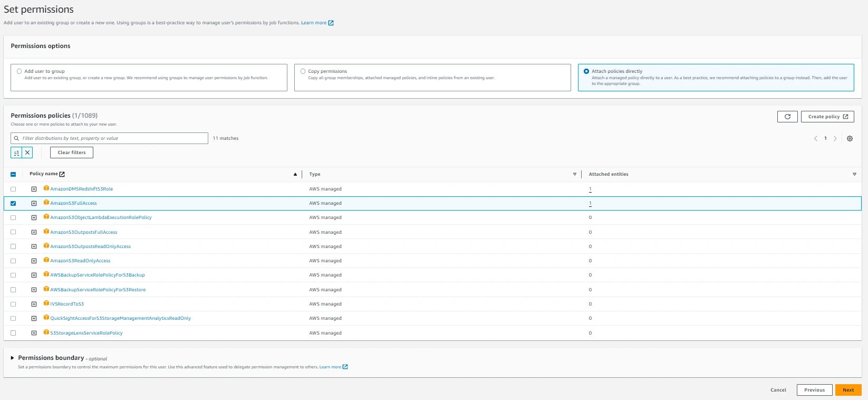Viewport: 868px width, 400px height.
Task: Cancel the user creation
Action: (x=778, y=390)
